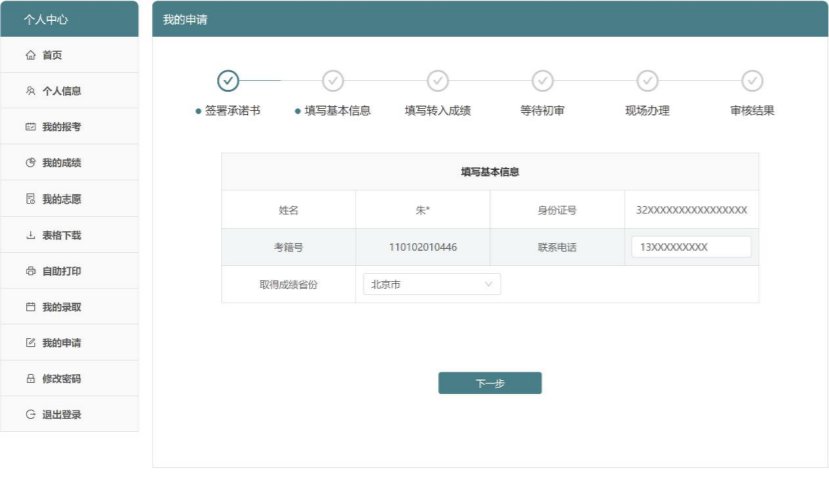
Task: Click the 现场办理 step circle
Action: coord(647,80)
